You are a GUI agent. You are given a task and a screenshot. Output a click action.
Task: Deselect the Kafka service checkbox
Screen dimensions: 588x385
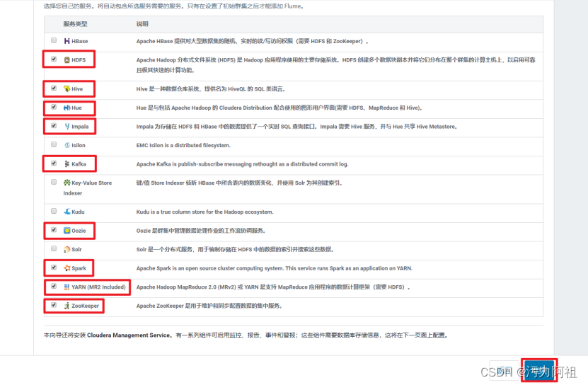(x=54, y=163)
